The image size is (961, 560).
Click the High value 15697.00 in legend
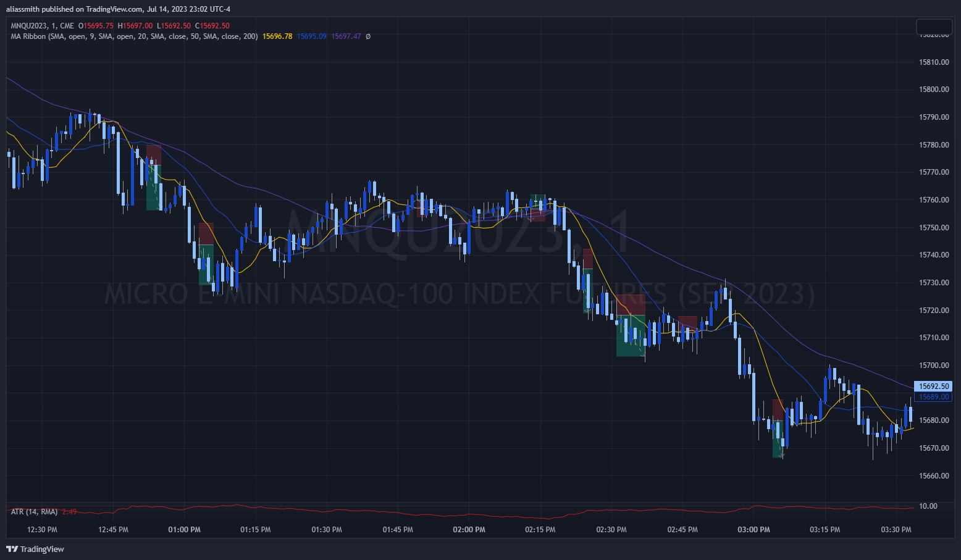[x=135, y=26]
